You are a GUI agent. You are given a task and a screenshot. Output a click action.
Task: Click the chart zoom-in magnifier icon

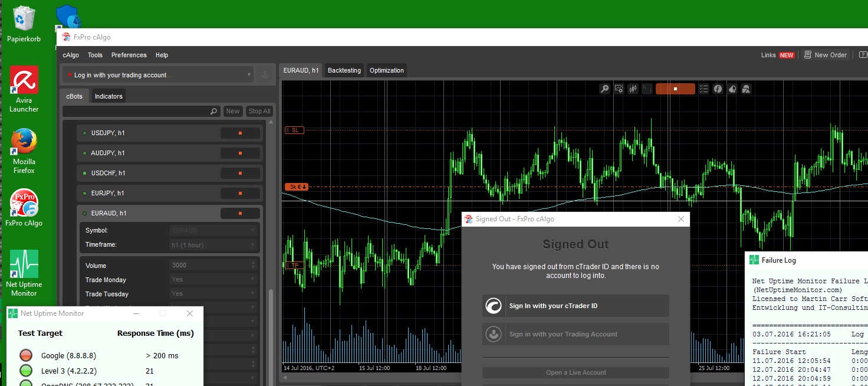pyautogui.click(x=604, y=89)
